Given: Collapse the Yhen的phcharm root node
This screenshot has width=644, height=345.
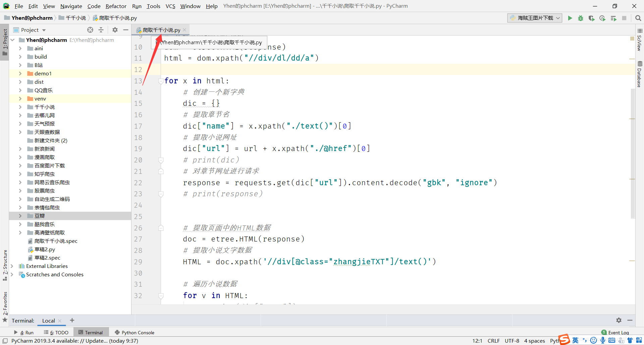Looking at the screenshot, I should coord(12,40).
